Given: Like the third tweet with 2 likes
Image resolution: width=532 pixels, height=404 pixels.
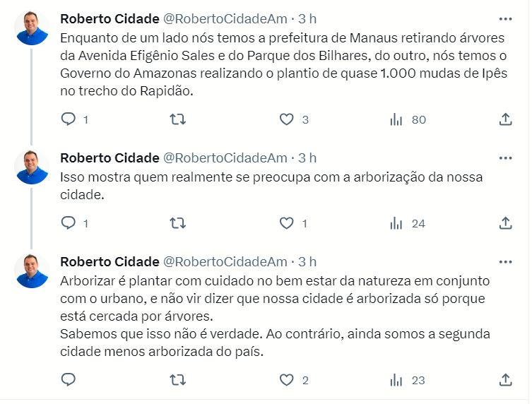Looking at the screenshot, I should (x=286, y=380).
